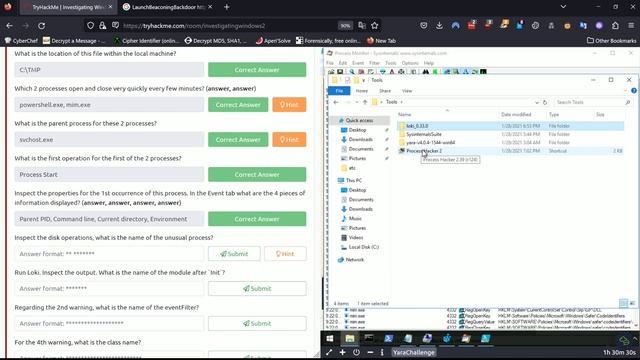Viewport: 640px width, 360px height.
Task: Open Other Bookmarks folder
Action: [x=611, y=40]
